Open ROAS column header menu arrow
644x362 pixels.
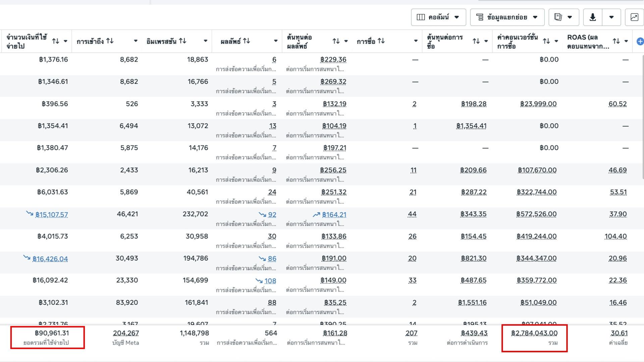[626, 41]
